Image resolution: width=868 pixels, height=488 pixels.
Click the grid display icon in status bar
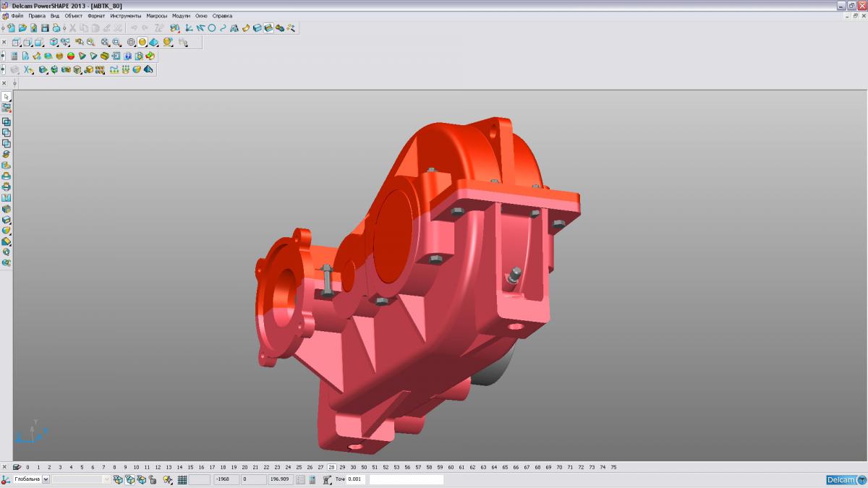click(182, 479)
